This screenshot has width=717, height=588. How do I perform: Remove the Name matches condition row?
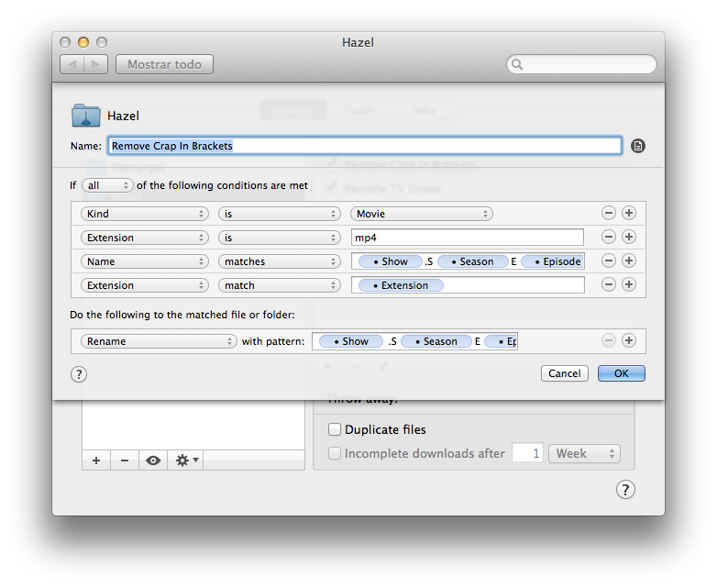608,261
